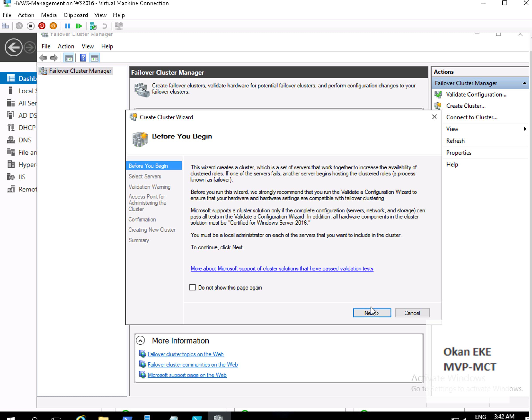The width and height of the screenshot is (532, 420).
Task: Open the Microsoft cluster validation support link
Action: [x=282, y=268]
